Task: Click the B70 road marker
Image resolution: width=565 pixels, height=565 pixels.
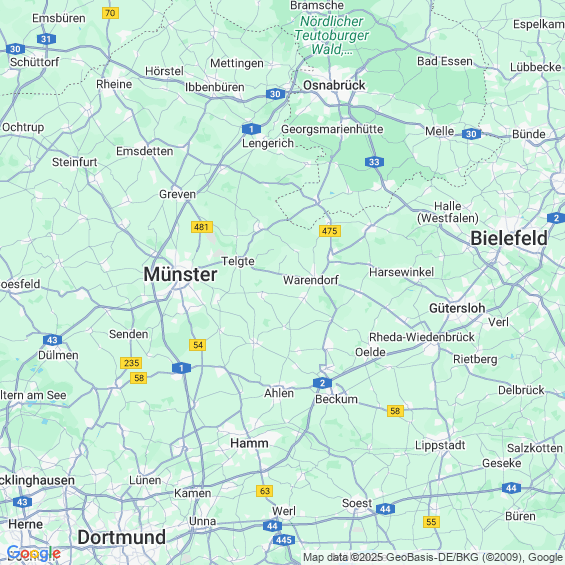Action: pyautogui.click(x=110, y=13)
